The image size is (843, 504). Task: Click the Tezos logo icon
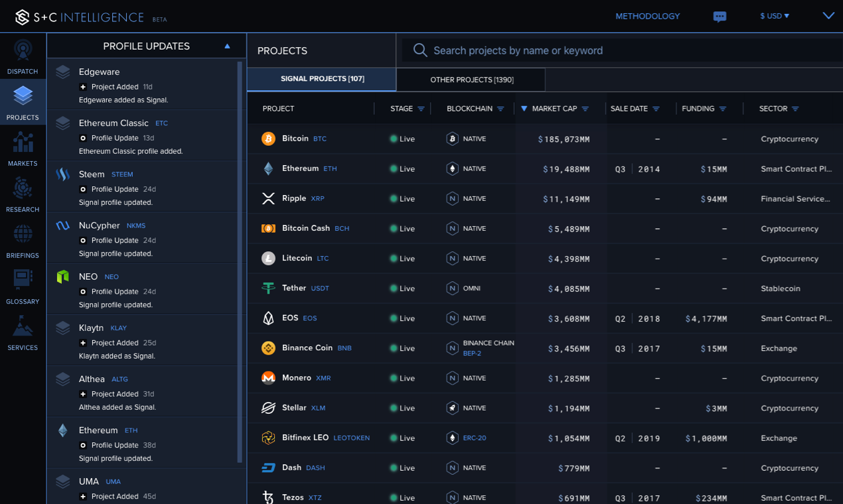(x=268, y=497)
